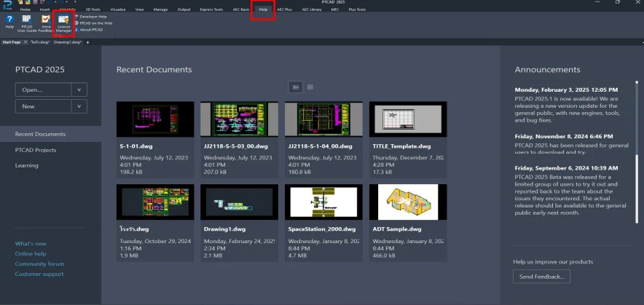Viewport: 644px width, 305px height.
Task: Click the Send Feedback... button
Action: [x=541, y=277]
